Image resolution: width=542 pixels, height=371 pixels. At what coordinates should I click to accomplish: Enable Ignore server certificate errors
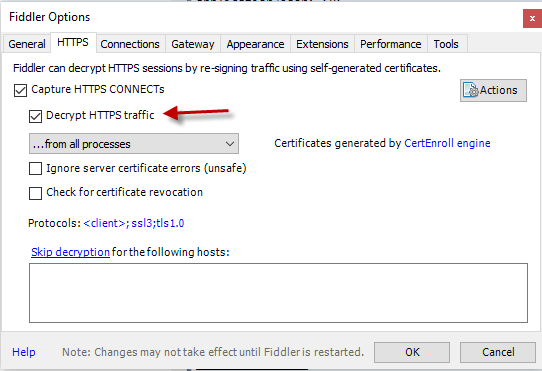click(35, 169)
